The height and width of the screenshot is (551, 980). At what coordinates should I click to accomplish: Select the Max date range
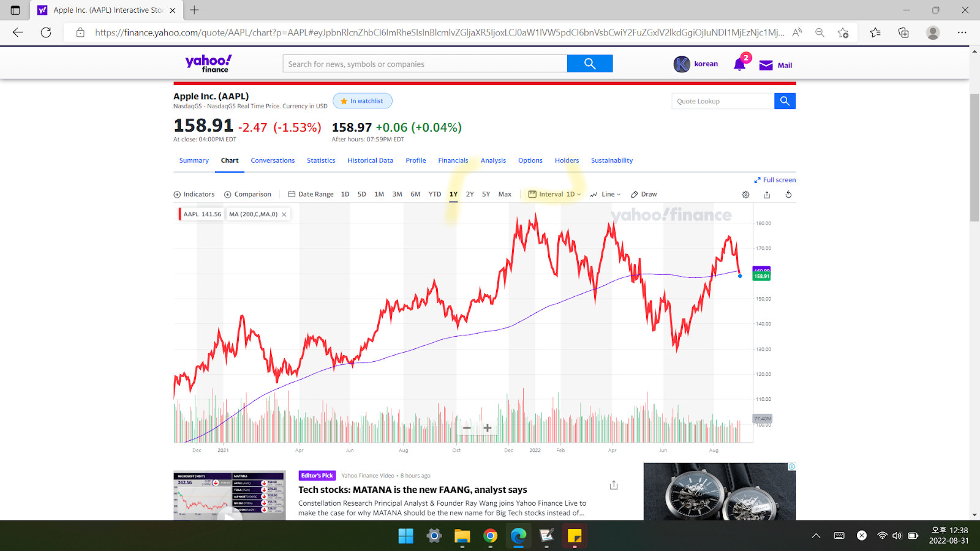tap(505, 194)
